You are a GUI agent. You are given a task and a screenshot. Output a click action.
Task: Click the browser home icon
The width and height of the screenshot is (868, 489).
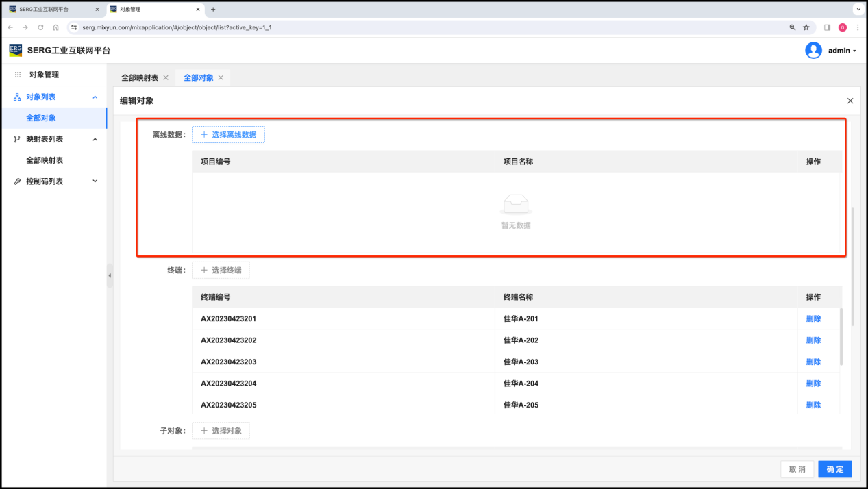tap(55, 27)
